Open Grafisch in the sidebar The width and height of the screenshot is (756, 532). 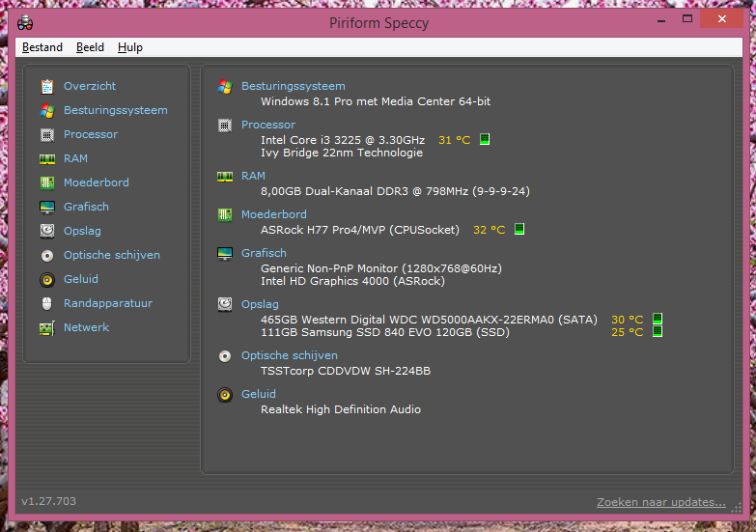coord(86,207)
